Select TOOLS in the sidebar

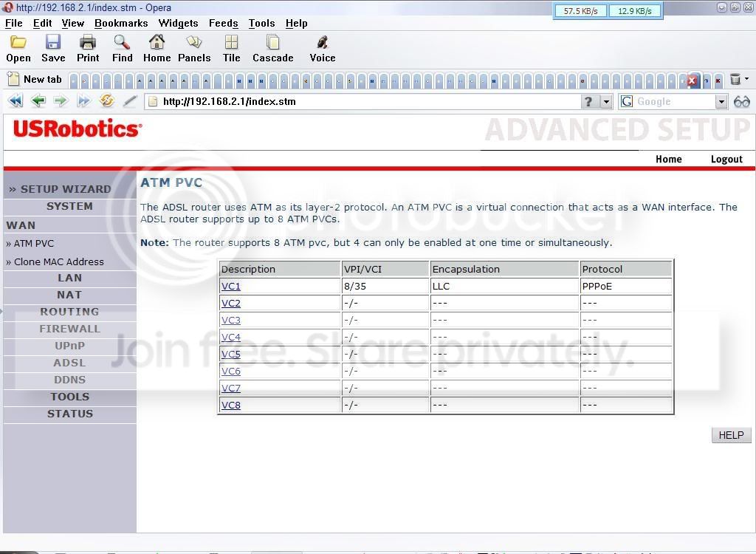click(69, 397)
